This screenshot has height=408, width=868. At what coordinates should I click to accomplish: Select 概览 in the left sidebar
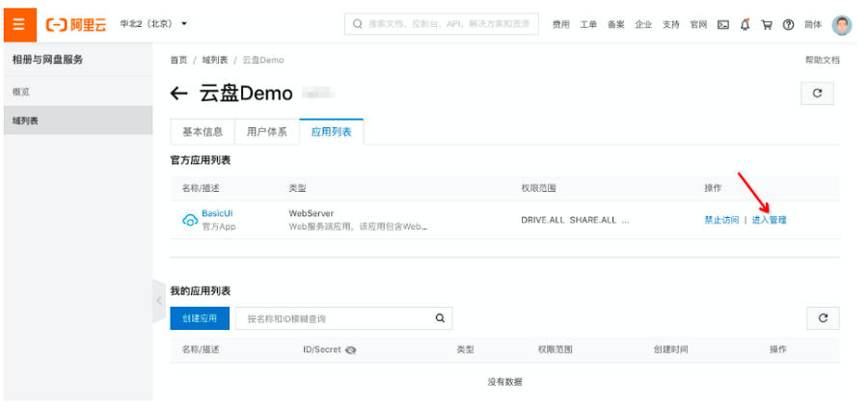point(21,92)
